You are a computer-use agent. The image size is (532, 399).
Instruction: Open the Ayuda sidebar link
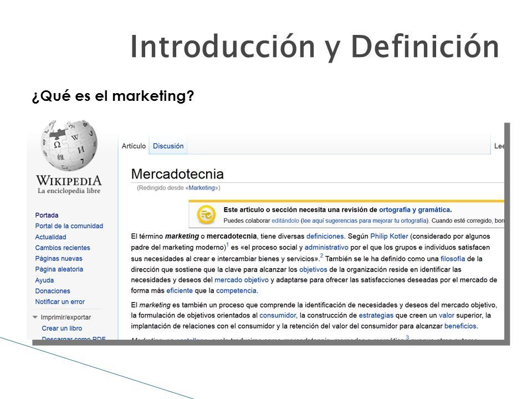(44, 280)
